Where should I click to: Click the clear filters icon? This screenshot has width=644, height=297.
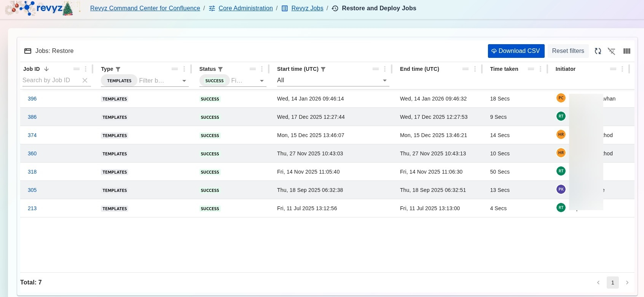pos(612,51)
